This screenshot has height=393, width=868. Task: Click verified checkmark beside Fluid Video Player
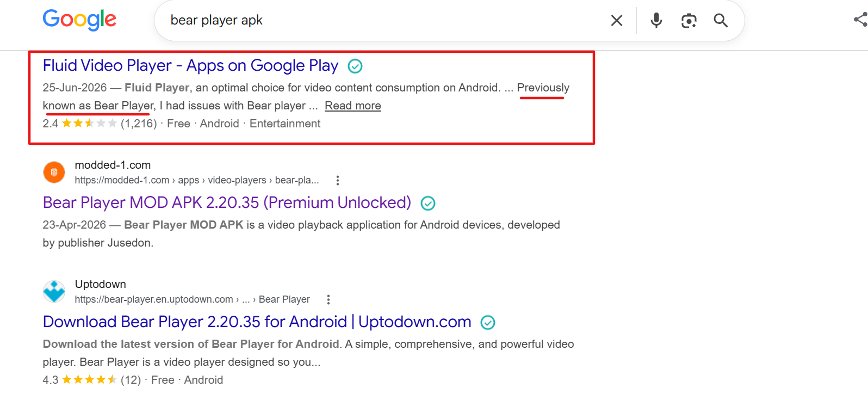point(355,66)
